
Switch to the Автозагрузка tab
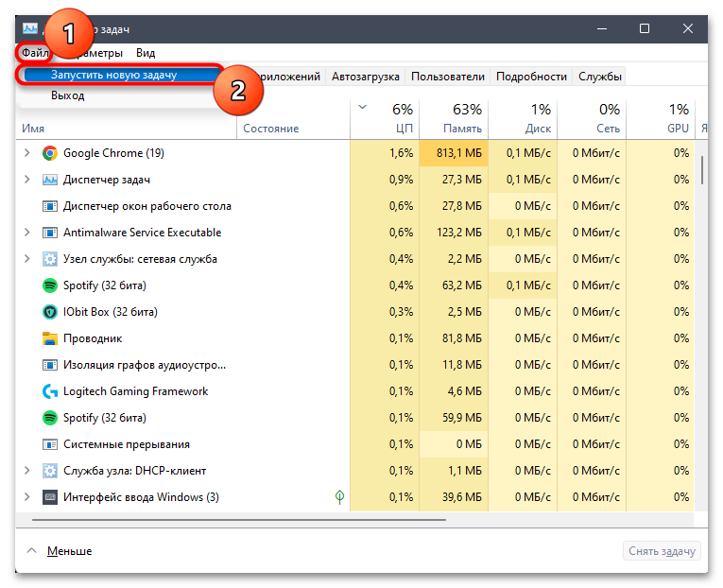click(365, 77)
